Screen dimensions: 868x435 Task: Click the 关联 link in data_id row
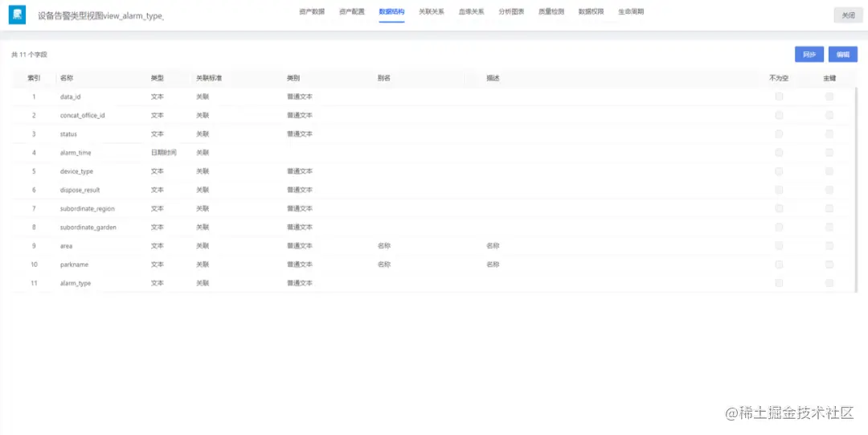(203, 96)
